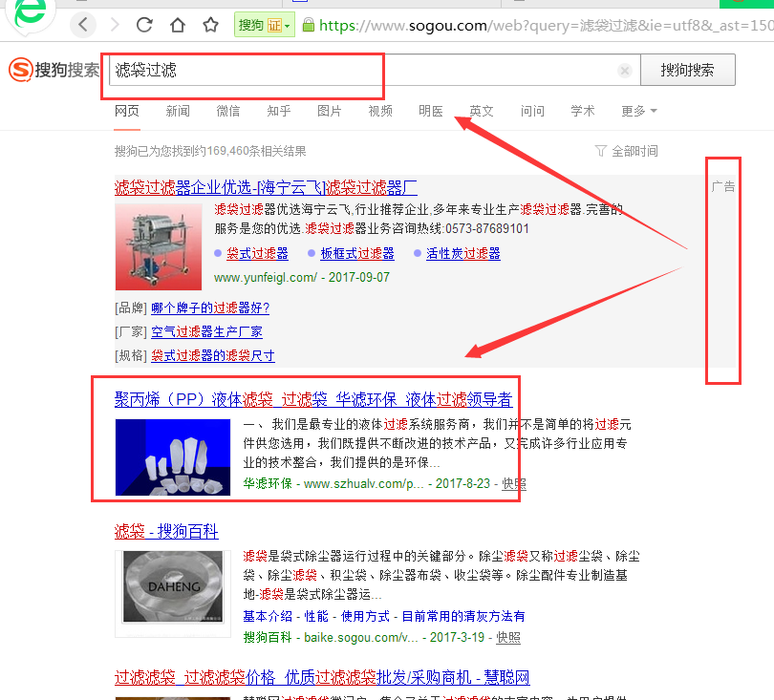The width and height of the screenshot is (774, 700).
Task: Click the DAHENG filter bag thumbnail
Action: coord(172,592)
